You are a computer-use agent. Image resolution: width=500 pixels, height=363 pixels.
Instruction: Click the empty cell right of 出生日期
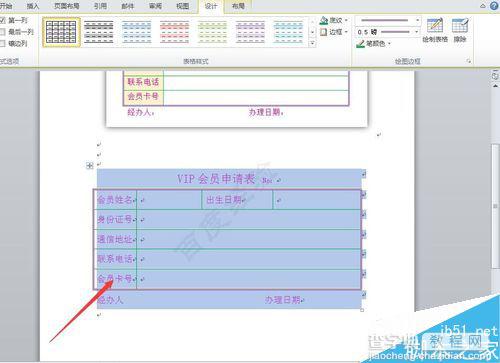pos(317,199)
